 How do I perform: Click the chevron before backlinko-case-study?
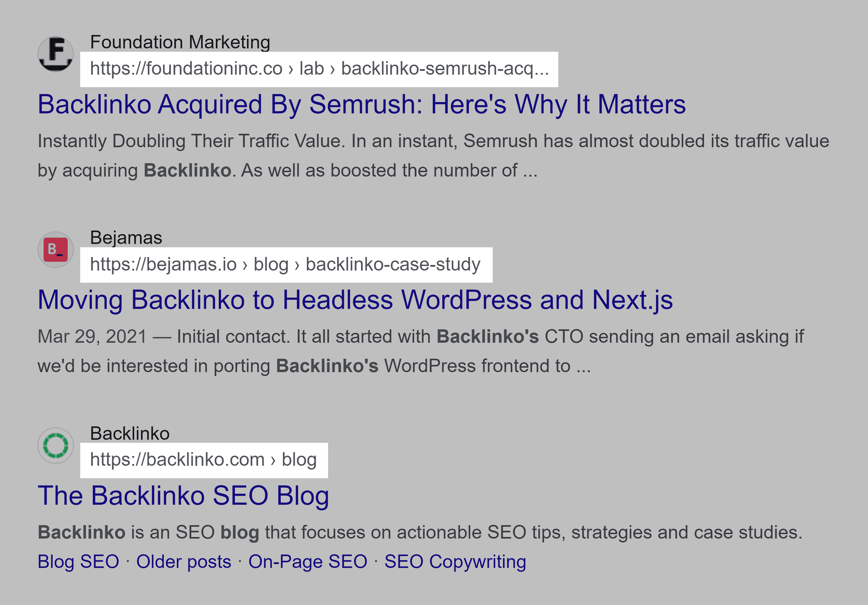(x=297, y=265)
